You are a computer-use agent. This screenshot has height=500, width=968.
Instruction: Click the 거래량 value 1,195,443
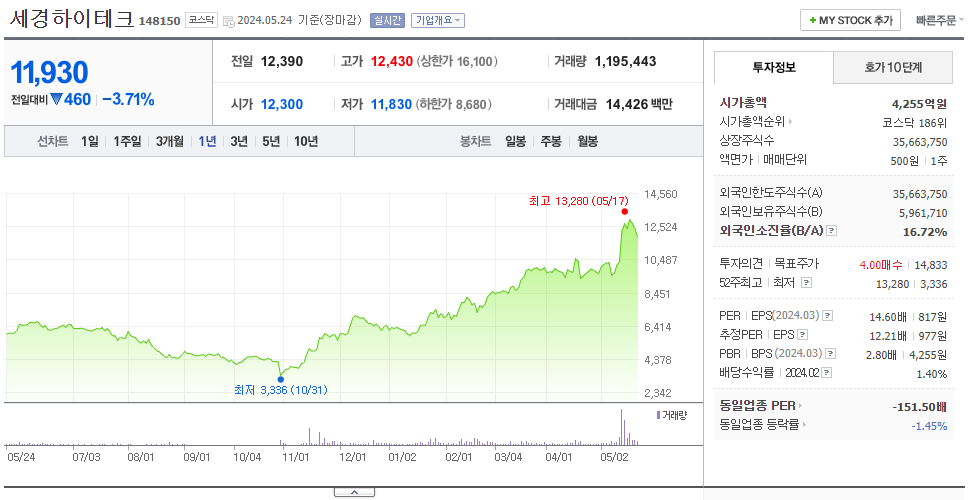[x=625, y=61]
